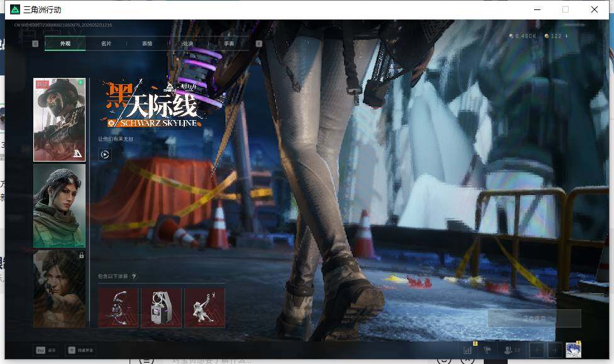The height and width of the screenshot is (364, 614).
Task: Click the hide interface button
Action: click(x=81, y=350)
